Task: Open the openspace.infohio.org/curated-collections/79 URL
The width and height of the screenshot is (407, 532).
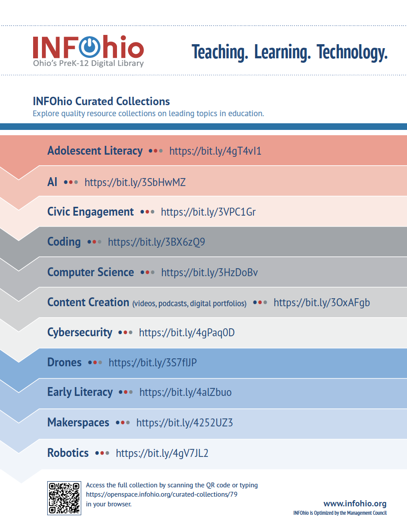Action: point(162,494)
